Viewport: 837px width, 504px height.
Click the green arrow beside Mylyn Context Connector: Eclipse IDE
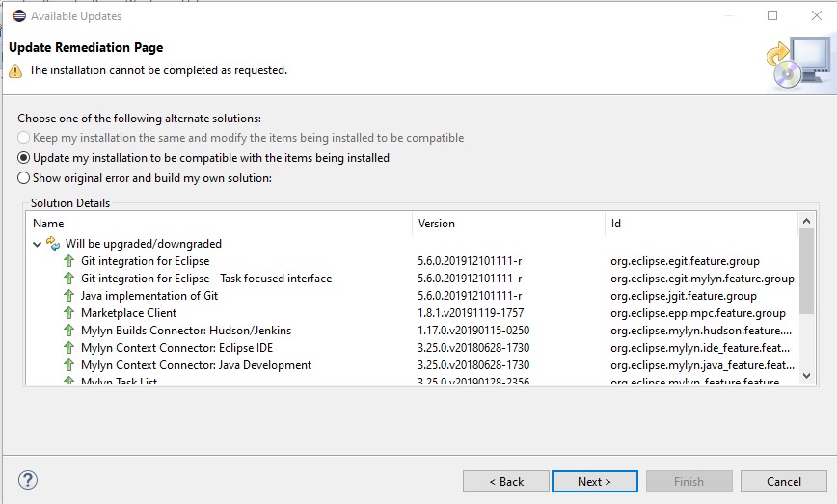coord(68,348)
